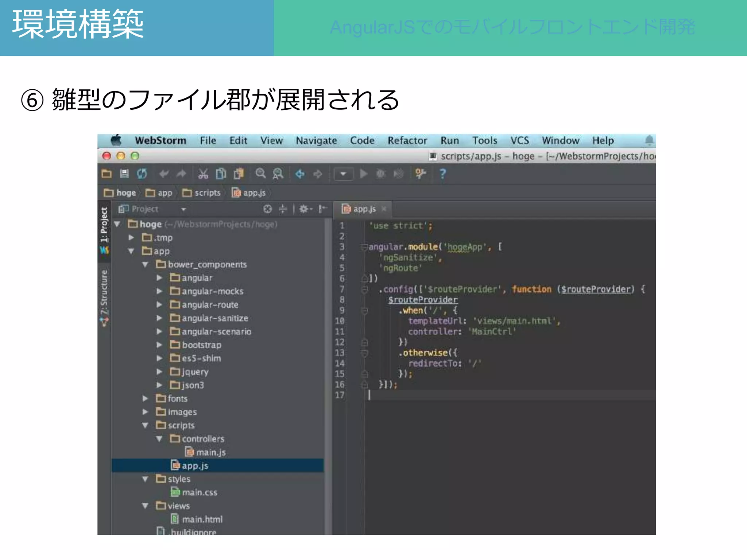Open the run configuration dropdown
Screen dimensions: 747x560
(344, 174)
